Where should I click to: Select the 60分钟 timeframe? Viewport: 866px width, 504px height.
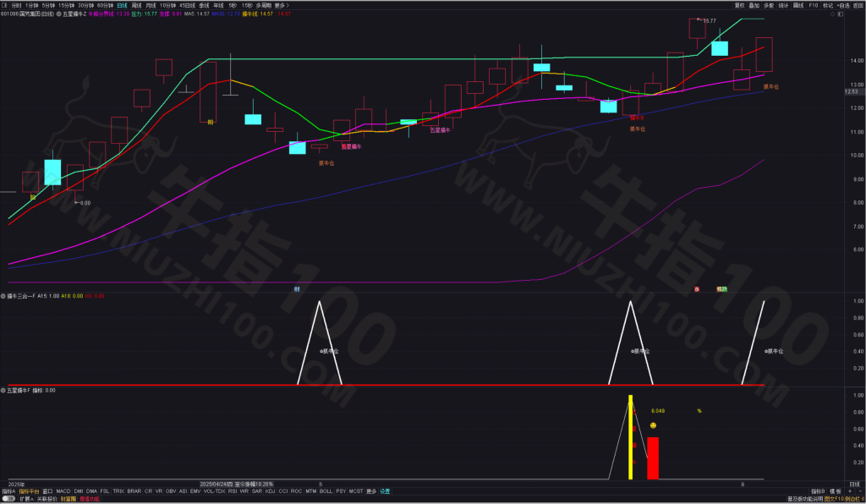pyautogui.click(x=106, y=6)
